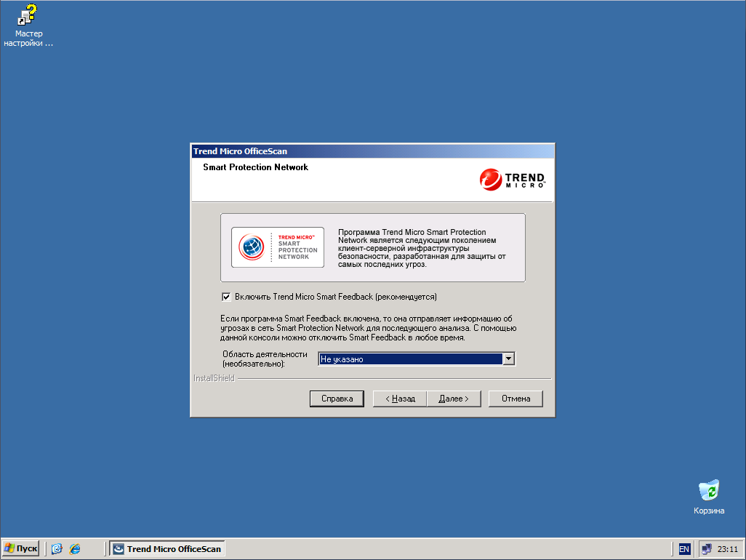Click the Smart Protection Network description paragraph
The height and width of the screenshot is (560, 746).
(x=422, y=248)
